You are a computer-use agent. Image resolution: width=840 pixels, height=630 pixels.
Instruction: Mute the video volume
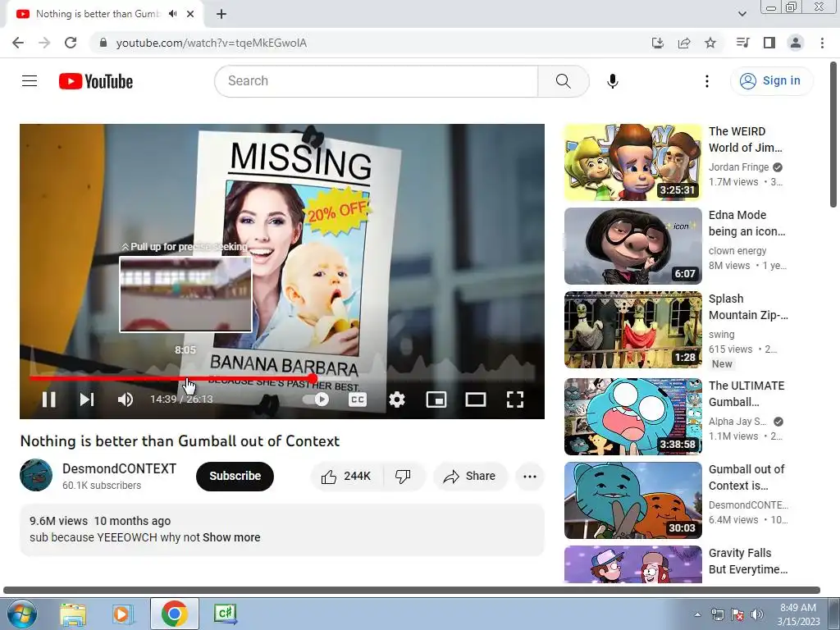pos(126,399)
